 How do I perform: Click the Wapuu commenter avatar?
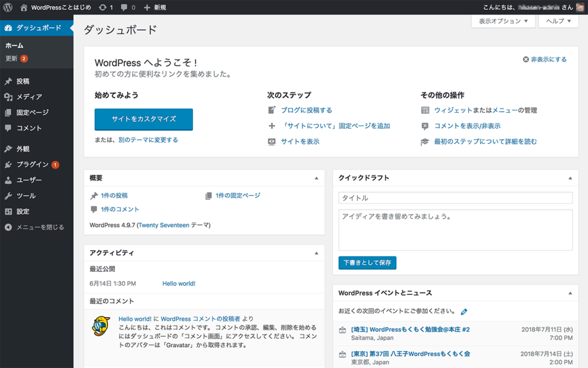[x=101, y=325]
